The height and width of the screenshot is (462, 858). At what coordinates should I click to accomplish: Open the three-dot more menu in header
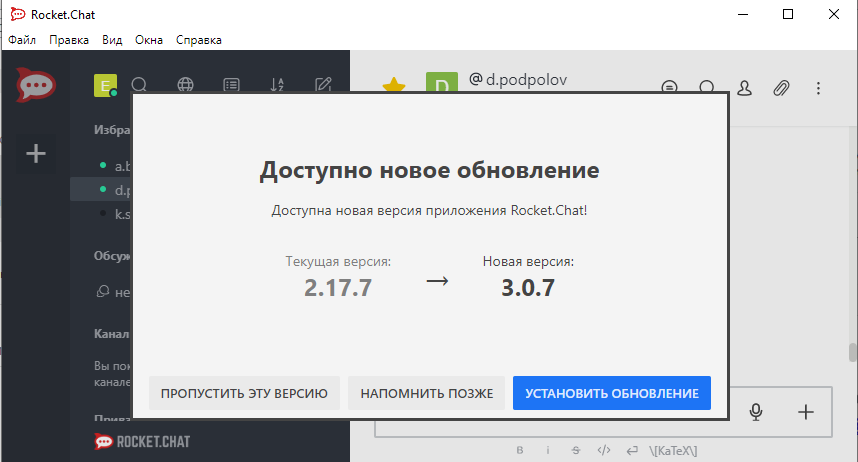[819, 88]
